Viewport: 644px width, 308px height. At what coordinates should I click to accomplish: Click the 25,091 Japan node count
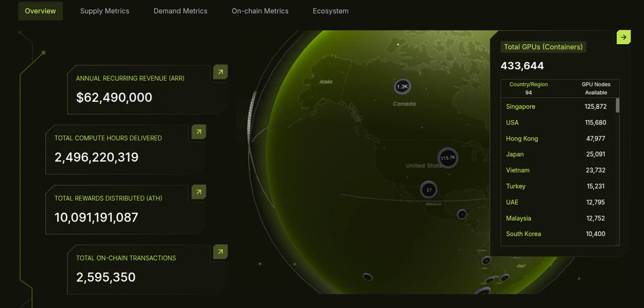point(596,154)
